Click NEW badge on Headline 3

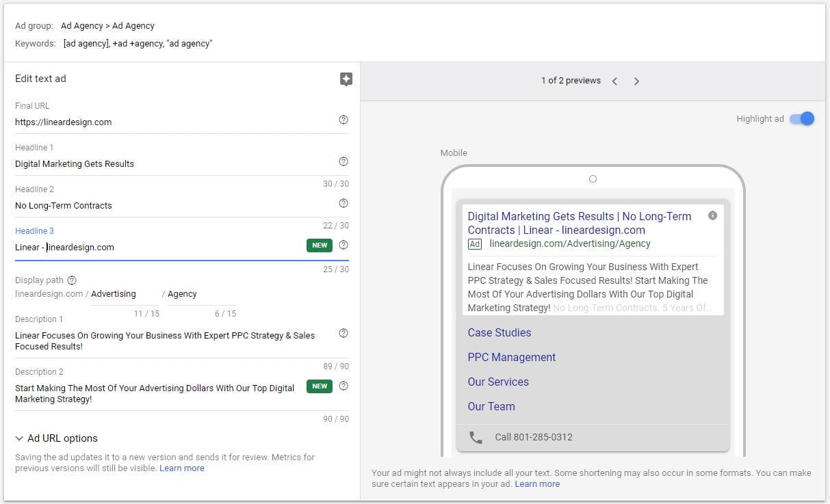pyautogui.click(x=320, y=246)
